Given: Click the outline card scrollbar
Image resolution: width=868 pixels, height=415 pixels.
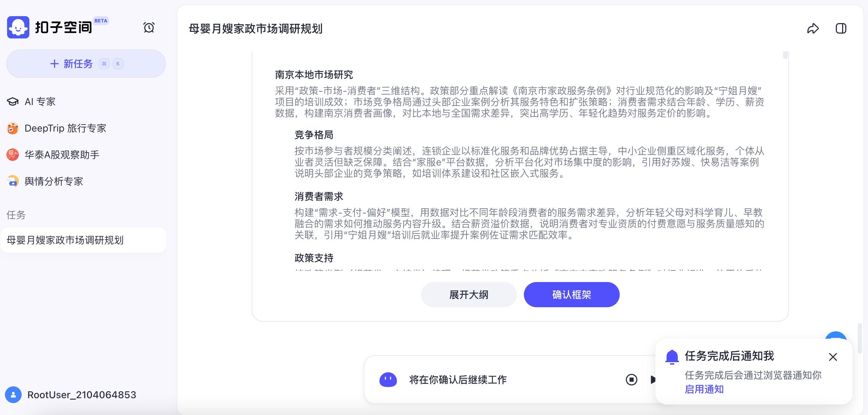Looking at the screenshot, I should (785, 55).
